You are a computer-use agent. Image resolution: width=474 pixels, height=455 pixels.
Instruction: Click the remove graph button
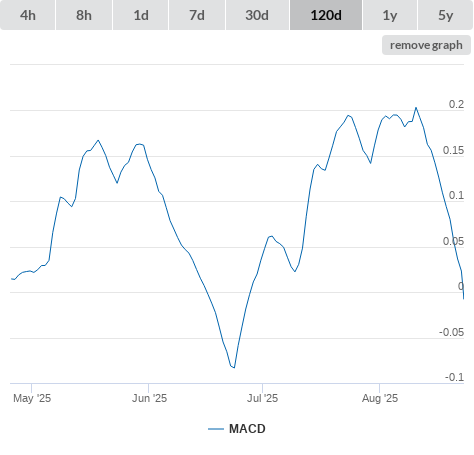[426, 45]
